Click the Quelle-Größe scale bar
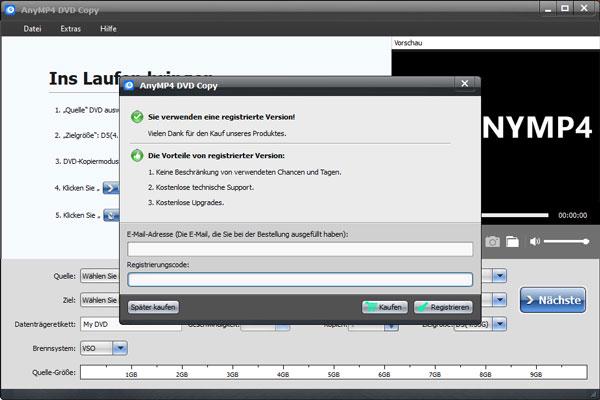600x400 pixels. coord(334,372)
